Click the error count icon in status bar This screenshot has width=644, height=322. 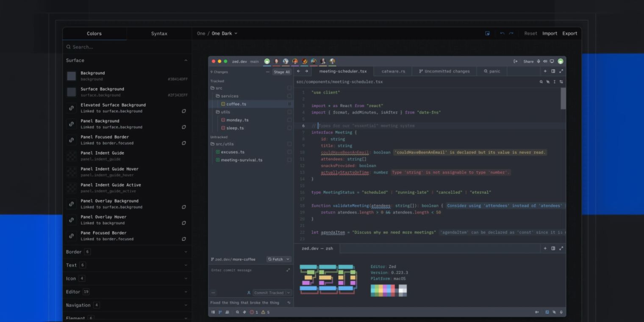point(252,312)
